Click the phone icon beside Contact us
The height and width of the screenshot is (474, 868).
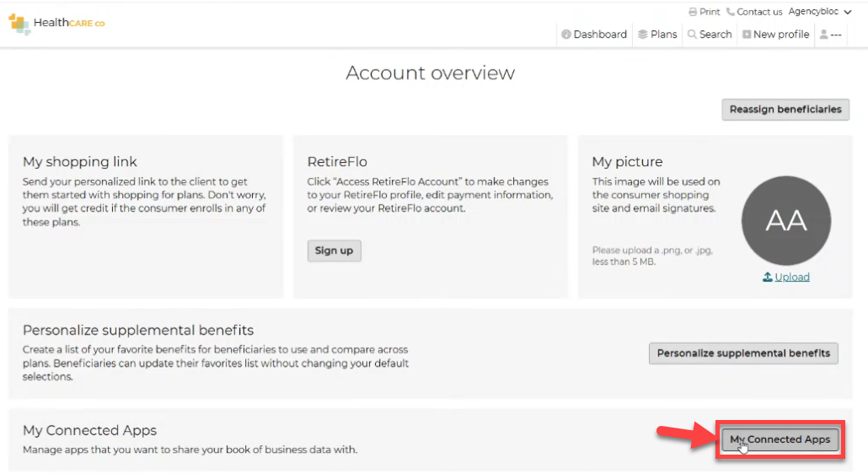coord(730,12)
